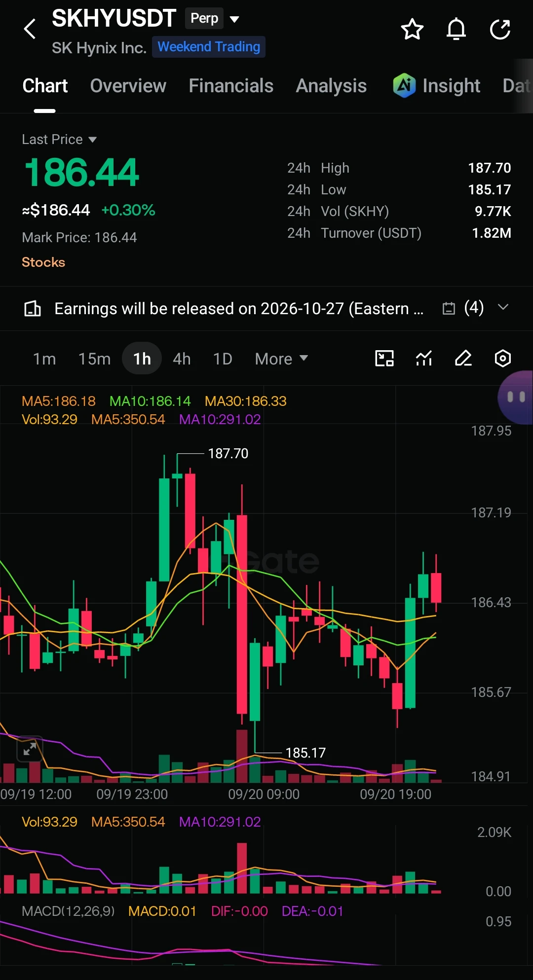The image size is (533, 980).
Task: Expand chart to fullscreen with arrows icon
Action: click(30, 750)
